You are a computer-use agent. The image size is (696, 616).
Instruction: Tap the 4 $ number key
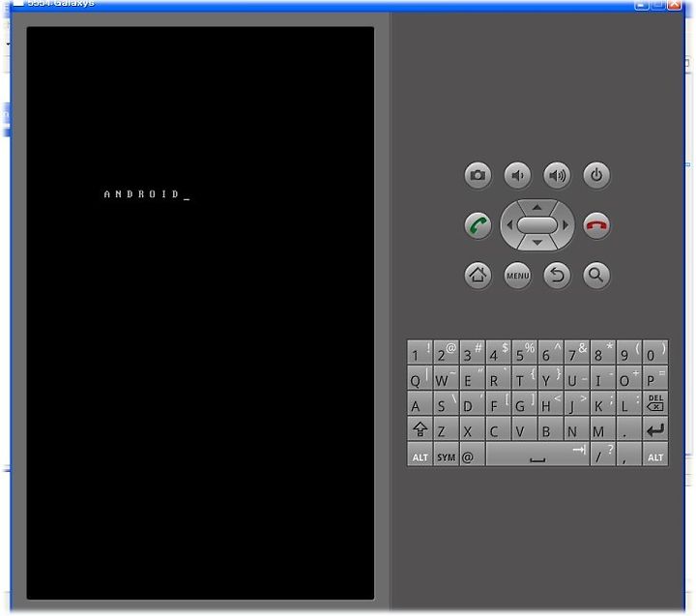[x=498, y=352]
